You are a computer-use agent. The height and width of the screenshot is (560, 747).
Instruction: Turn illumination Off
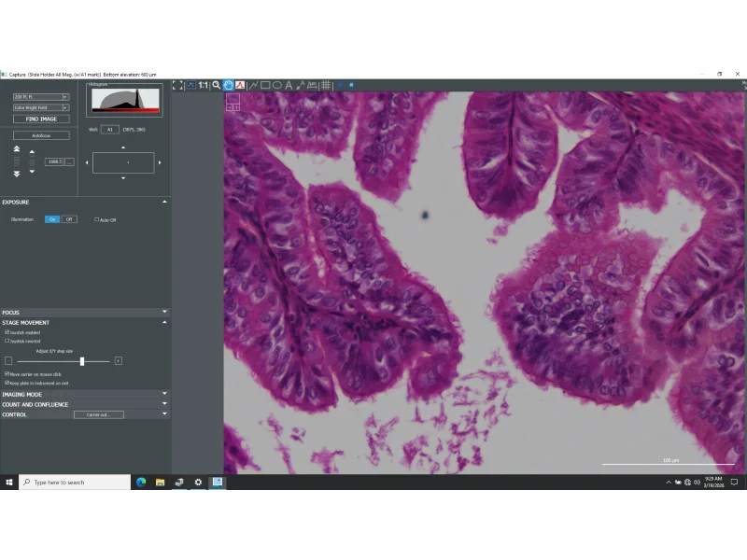tap(69, 219)
